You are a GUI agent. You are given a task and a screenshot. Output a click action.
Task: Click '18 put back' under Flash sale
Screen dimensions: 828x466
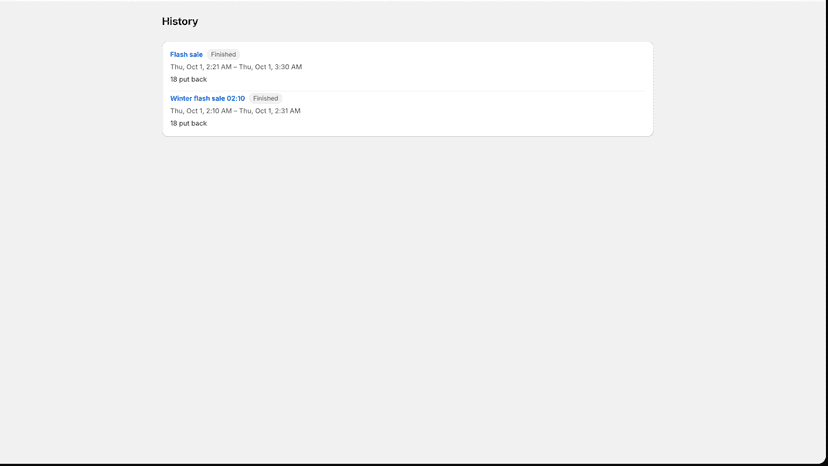pos(189,79)
